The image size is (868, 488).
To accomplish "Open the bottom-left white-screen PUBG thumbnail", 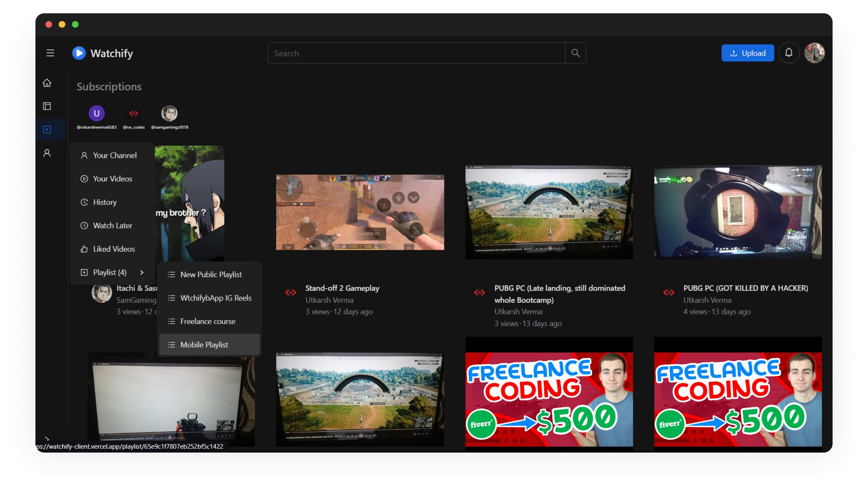I will (171, 399).
